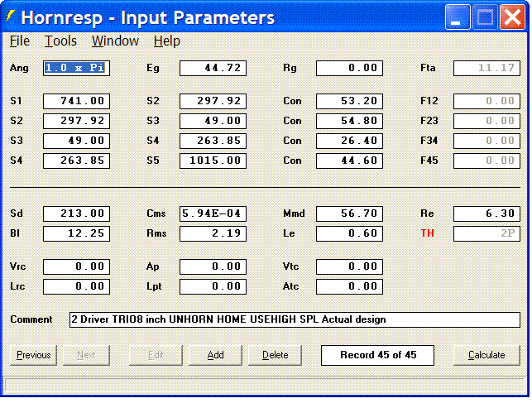This screenshot has height=403, width=532.
Task: Open the Tools menu
Action: click(x=60, y=41)
